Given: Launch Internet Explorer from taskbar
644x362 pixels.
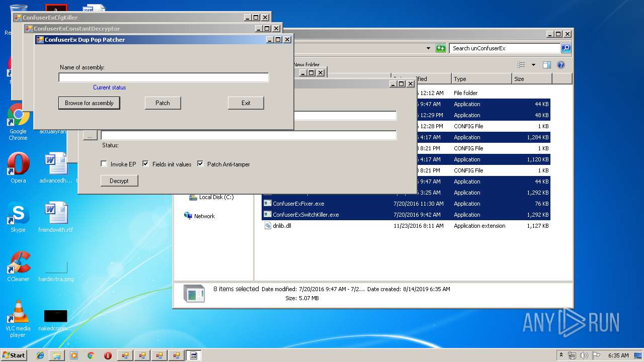Looking at the screenshot, I should pos(40,355).
